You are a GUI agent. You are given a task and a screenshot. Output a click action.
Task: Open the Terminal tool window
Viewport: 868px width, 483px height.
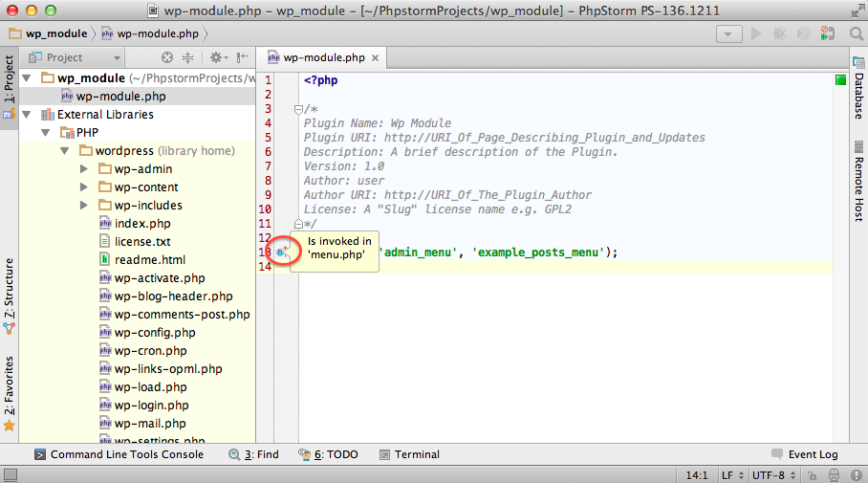pos(410,454)
